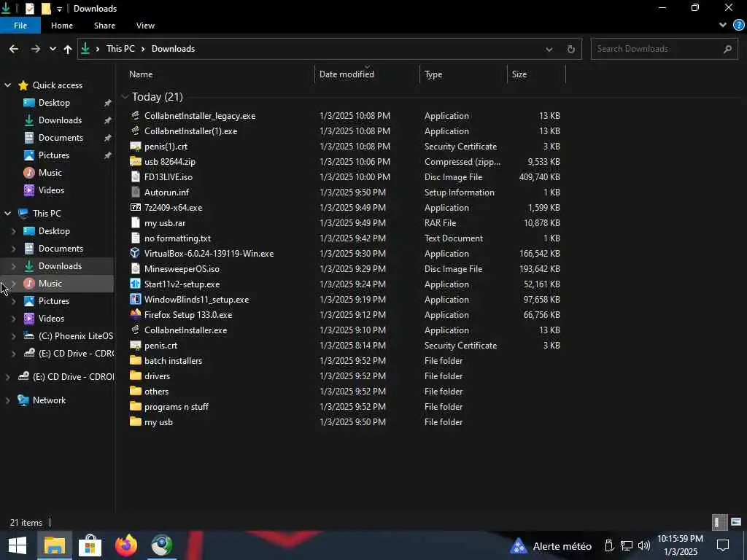Image resolution: width=747 pixels, height=560 pixels.
Task: Select the usb 82644.zip archive icon
Action: 135,161
